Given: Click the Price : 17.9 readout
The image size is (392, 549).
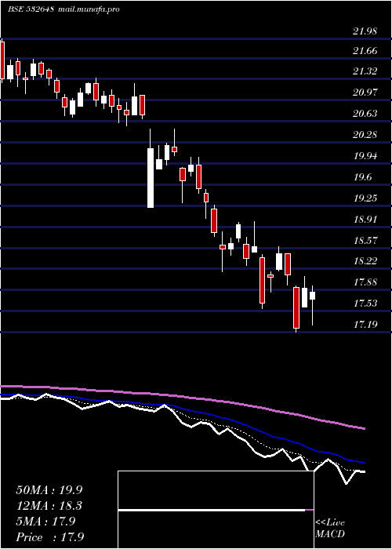Looking at the screenshot, I should [50, 536].
